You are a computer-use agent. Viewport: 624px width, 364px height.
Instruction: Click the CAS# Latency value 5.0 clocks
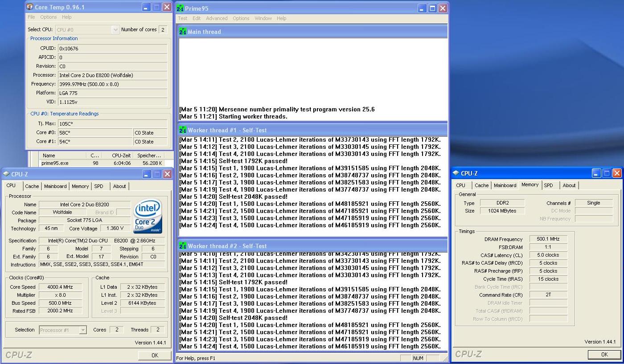coord(548,255)
